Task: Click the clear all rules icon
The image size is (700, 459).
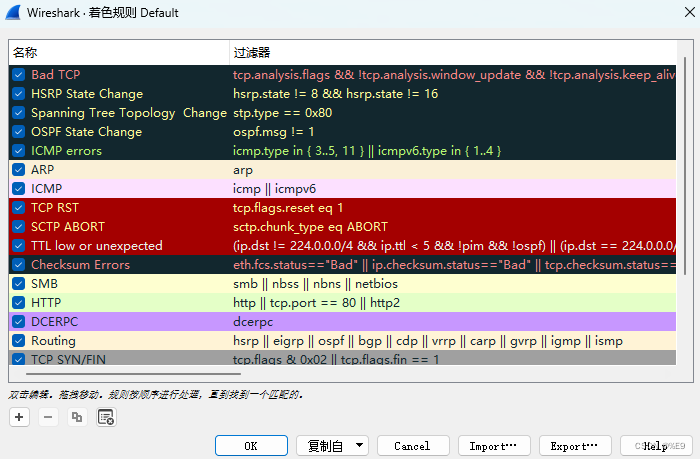Action: click(106, 417)
